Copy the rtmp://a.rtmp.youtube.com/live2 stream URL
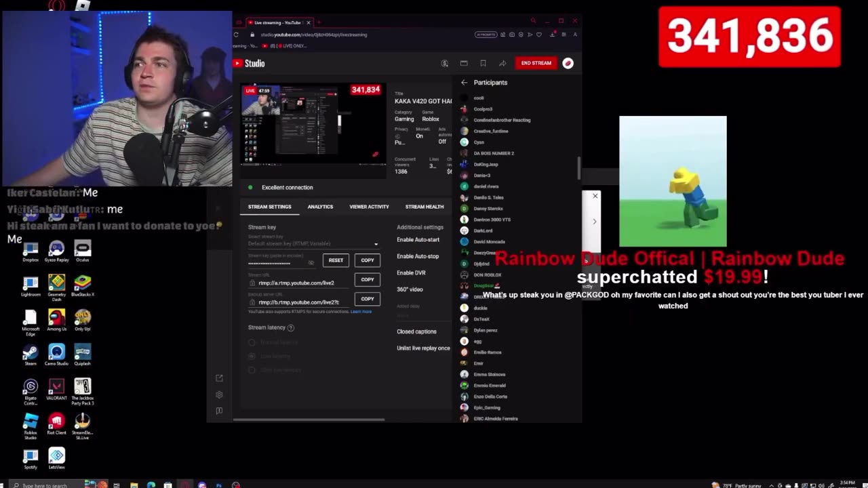The image size is (868, 488). (368, 279)
